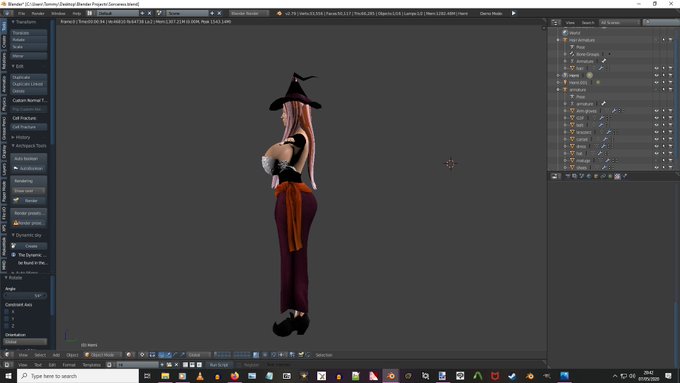Viewport: 680px width, 383px height.
Task: Click the AutoBoolean button
Action: [29, 168]
